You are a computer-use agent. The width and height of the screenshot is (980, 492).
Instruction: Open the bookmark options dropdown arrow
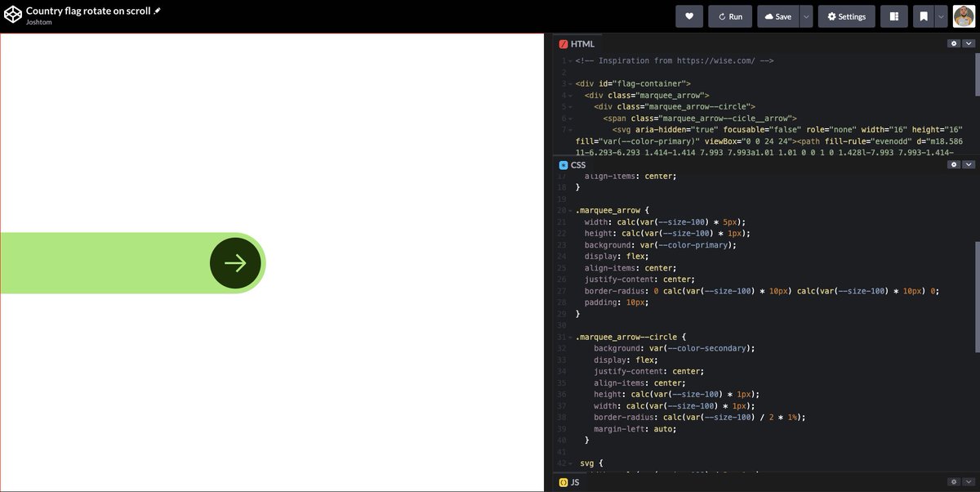click(x=942, y=16)
